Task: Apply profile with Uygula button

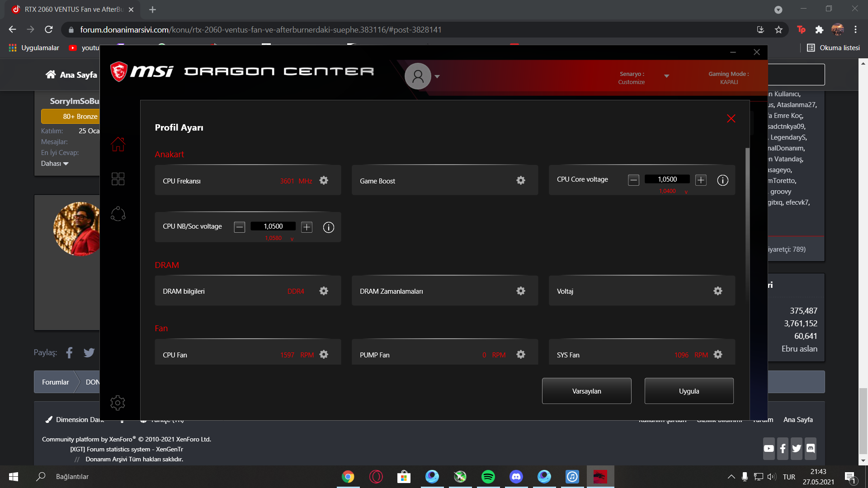Action: click(x=689, y=391)
